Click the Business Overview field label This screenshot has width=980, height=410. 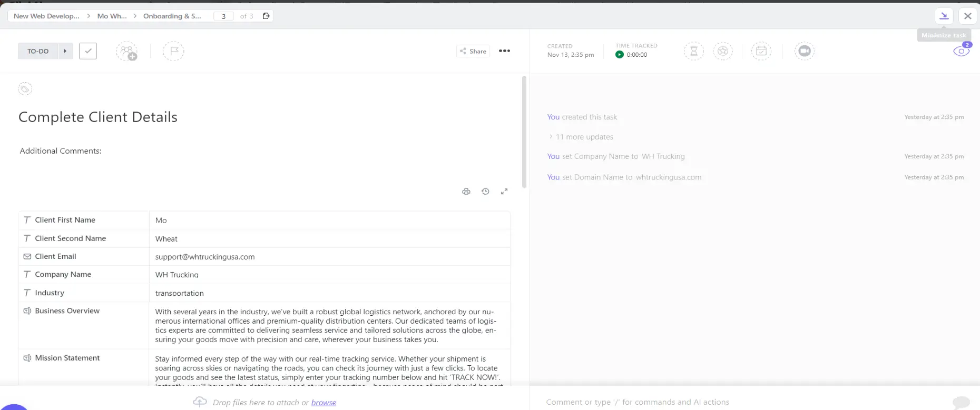[67, 311]
